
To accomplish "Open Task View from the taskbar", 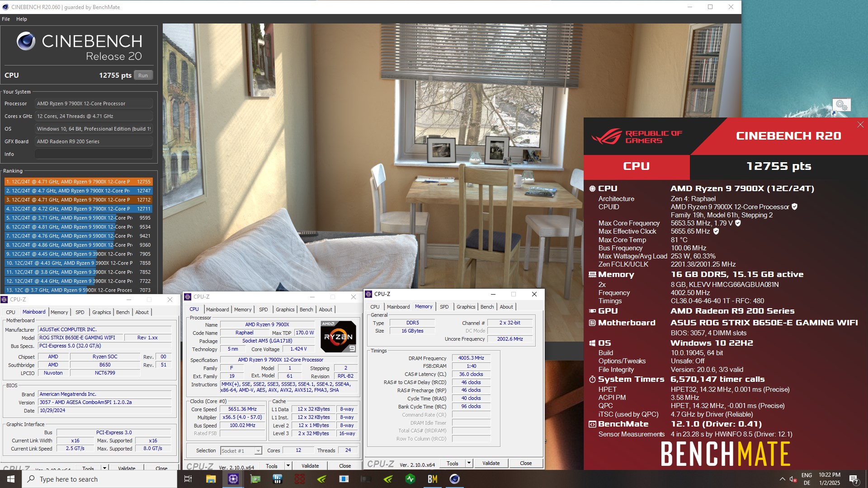I will coord(189,479).
